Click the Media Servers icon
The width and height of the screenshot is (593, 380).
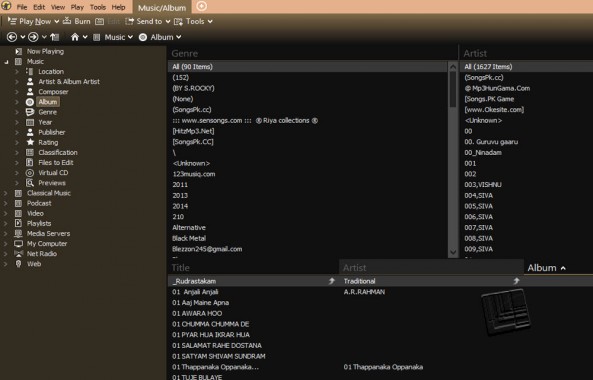point(18,233)
